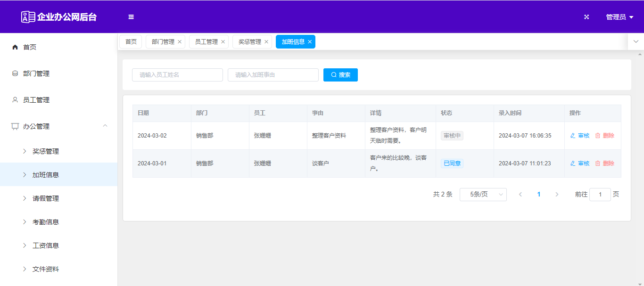This screenshot has height=286, width=644.
Task: Close the 部门管理 tab
Action: (180, 42)
